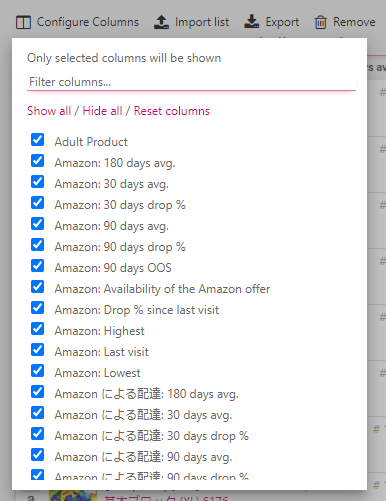Click the Import list text
386x501 pixels.
[x=202, y=22]
